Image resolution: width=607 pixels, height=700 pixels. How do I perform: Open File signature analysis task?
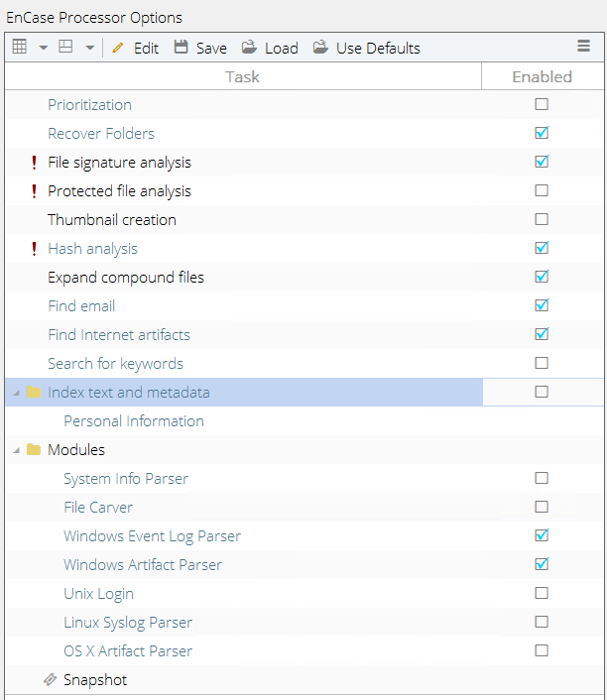tap(119, 163)
